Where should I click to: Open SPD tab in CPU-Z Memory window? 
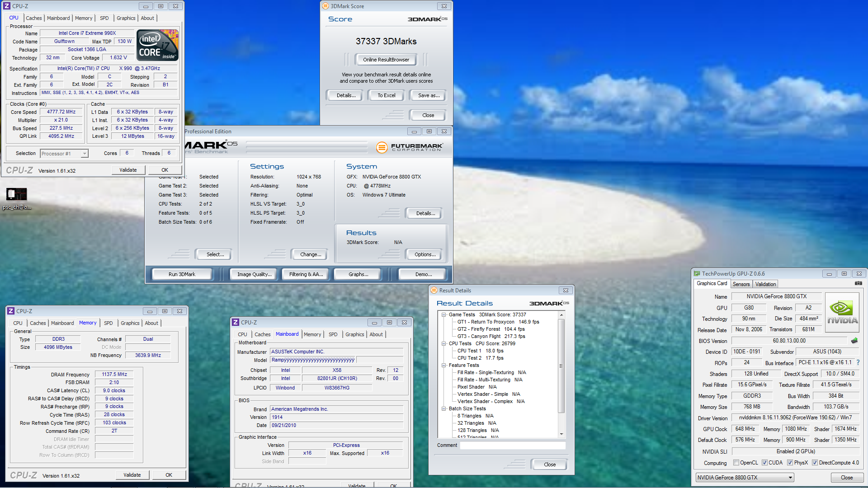108,323
